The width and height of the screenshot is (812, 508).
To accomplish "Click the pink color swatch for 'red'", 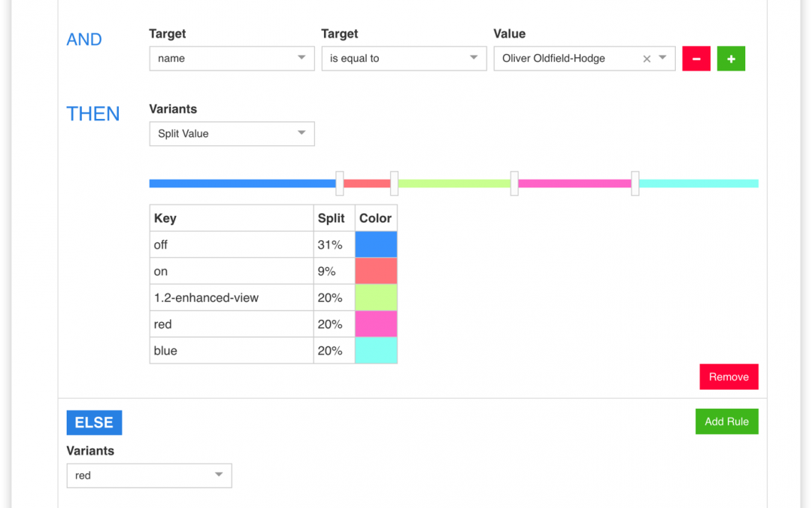I will pos(376,324).
